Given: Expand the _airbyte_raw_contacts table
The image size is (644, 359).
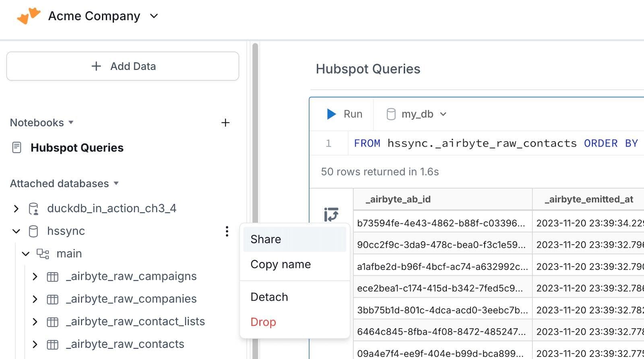Looking at the screenshot, I should tap(35, 344).
